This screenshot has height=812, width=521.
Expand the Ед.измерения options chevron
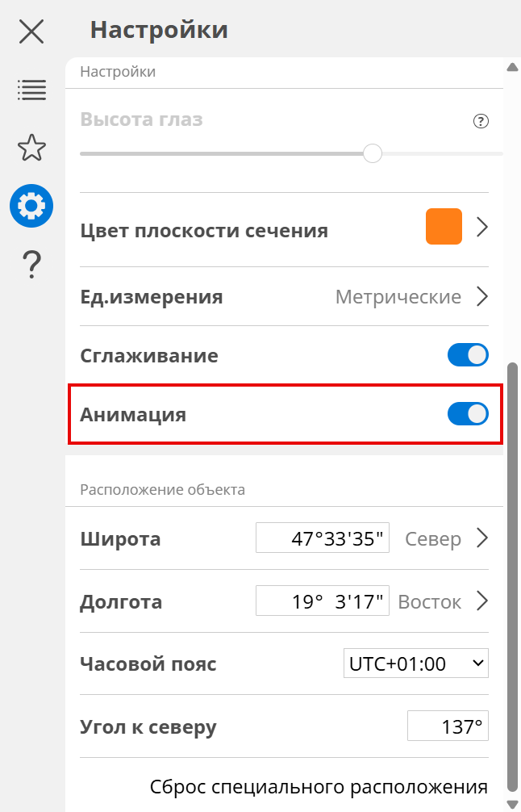pyautogui.click(x=482, y=297)
